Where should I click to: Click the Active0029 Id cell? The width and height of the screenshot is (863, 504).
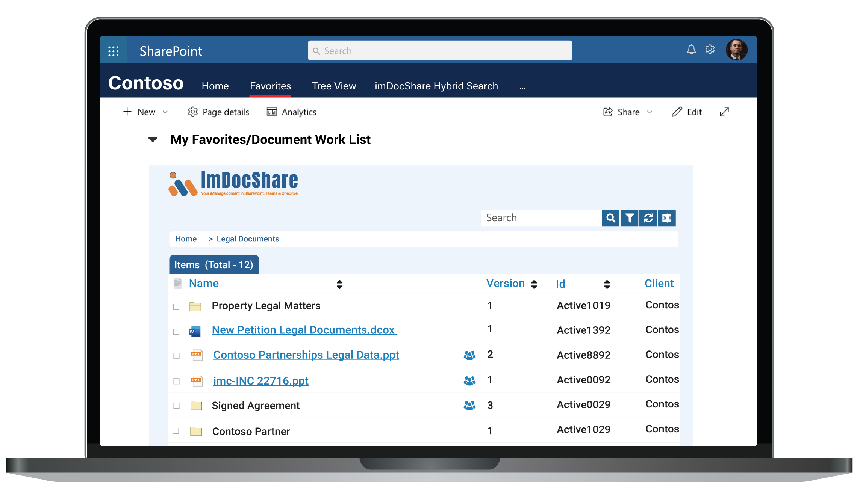[583, 404]
